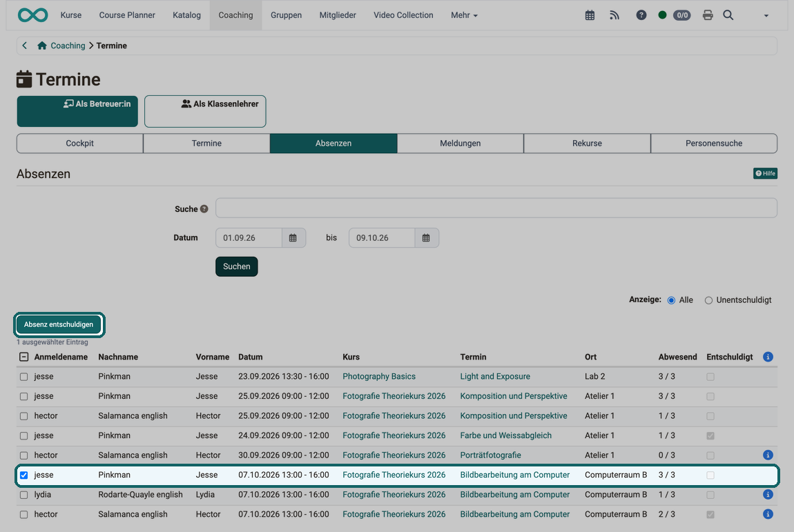Check the row for Farbe und Weissabgleich
Screen dimensions: 794x532
coord(23,435)
